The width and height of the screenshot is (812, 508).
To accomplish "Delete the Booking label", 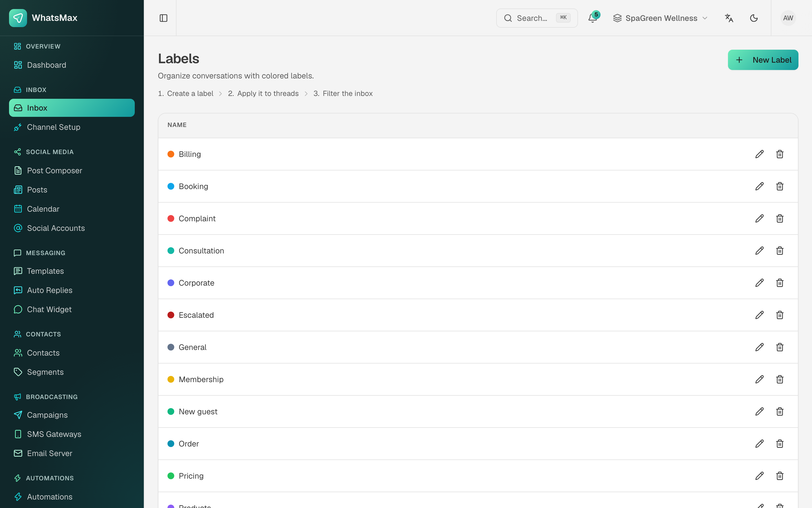I will (x=780, y=187).
